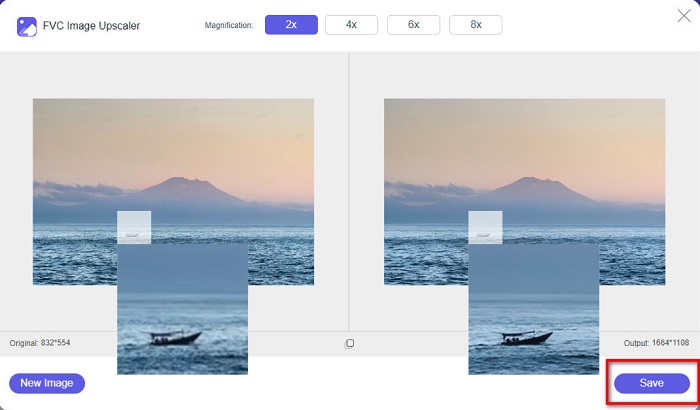Click the original image's mountain peak
Viewport: 700px width, 410px height.
tap(177, 183)
